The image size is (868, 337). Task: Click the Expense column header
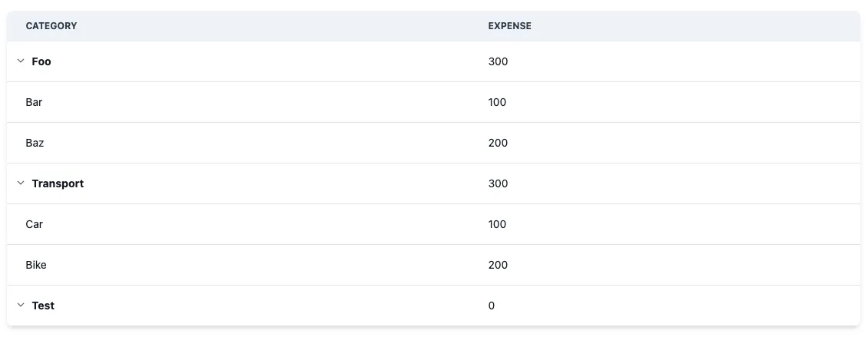click(x=509, y=26)
